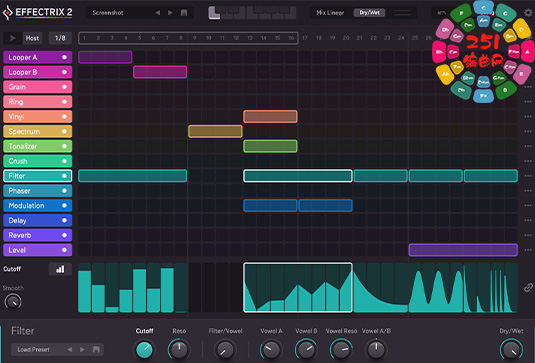Click step 17 in the timeline ruler

coord(305,38)
